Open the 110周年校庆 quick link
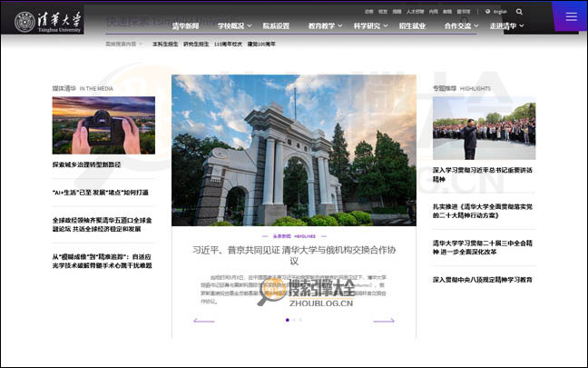 (228, 44)
